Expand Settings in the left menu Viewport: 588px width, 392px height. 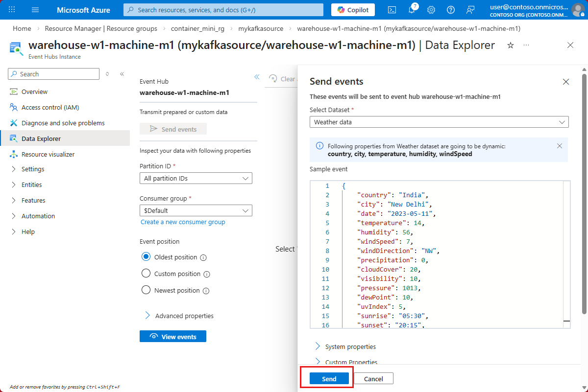(x=28, y=169)
